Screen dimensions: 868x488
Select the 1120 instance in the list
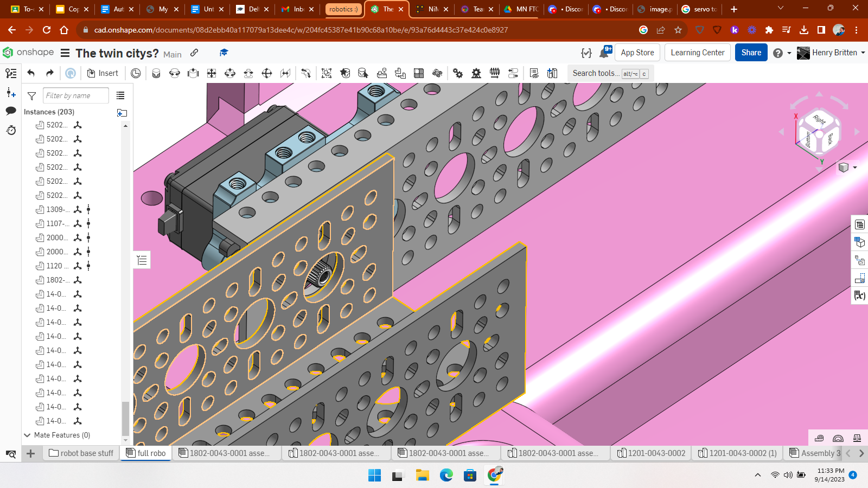pyautogui.click(x=57, y=266)
